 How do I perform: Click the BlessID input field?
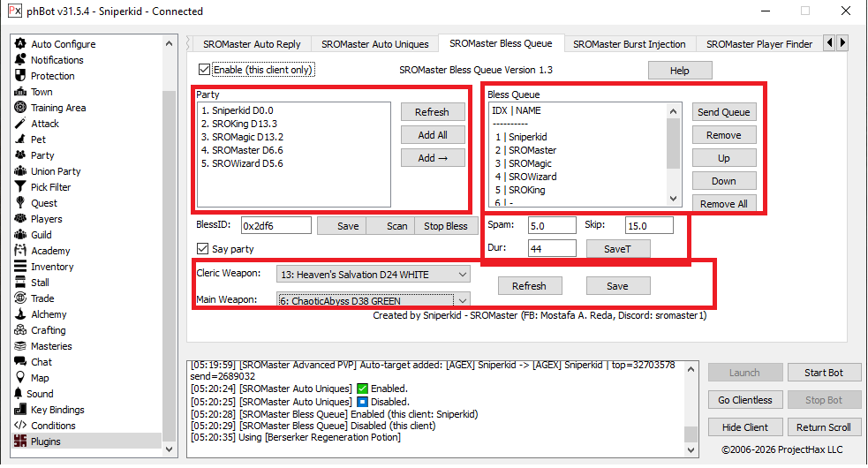pos(275,226)
